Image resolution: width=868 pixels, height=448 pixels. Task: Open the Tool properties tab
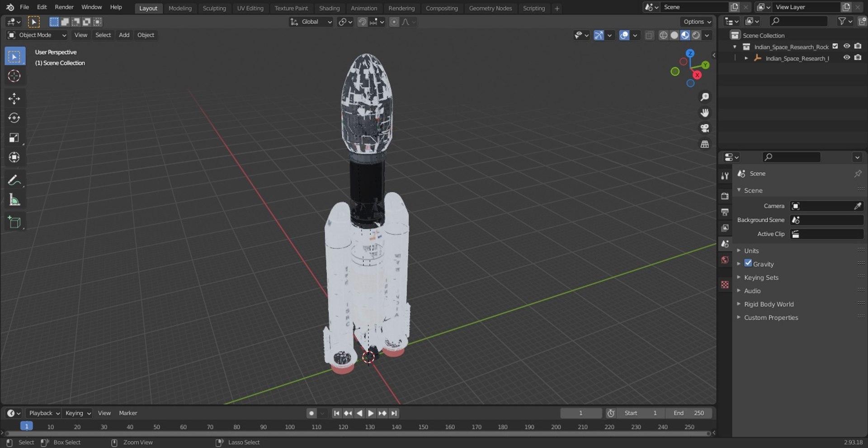725,176
